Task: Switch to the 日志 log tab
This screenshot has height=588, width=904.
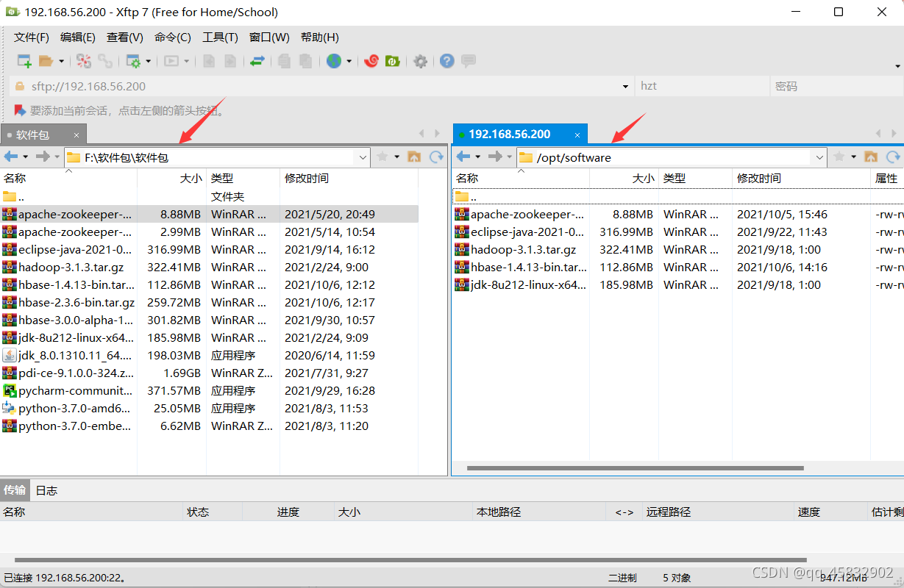Action: (x=46, y=490)
